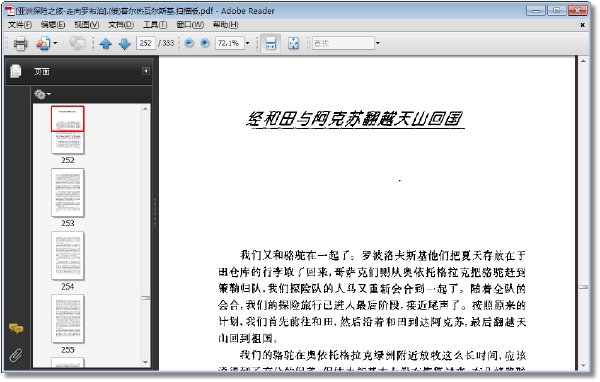
Task: Toggle the Pages panel icon
Action: [x=16, y=71]
